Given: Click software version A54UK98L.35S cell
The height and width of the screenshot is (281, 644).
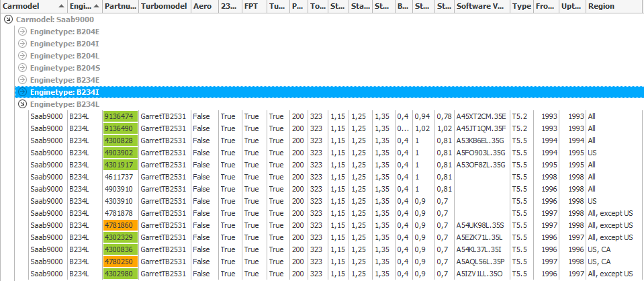Looking at the screenshot, I should click(481, 225).
